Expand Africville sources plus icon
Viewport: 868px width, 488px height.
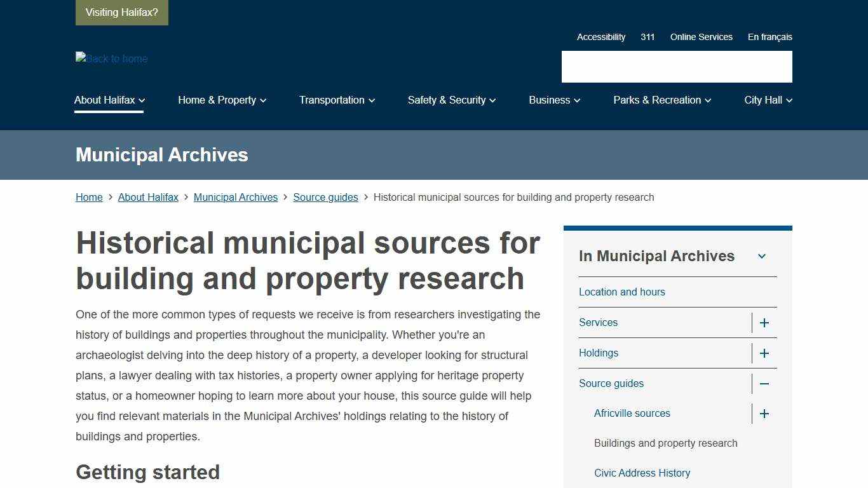(x=764, y=414)
